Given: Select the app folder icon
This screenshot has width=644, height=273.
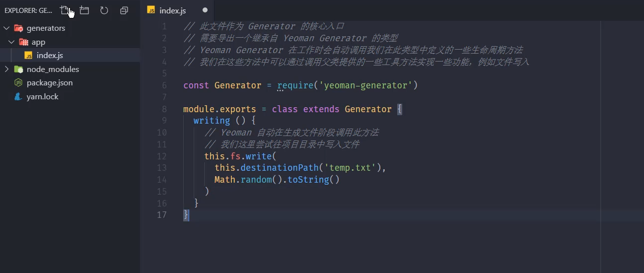Looking at the screenshot, I should click(x=23, y=42).
